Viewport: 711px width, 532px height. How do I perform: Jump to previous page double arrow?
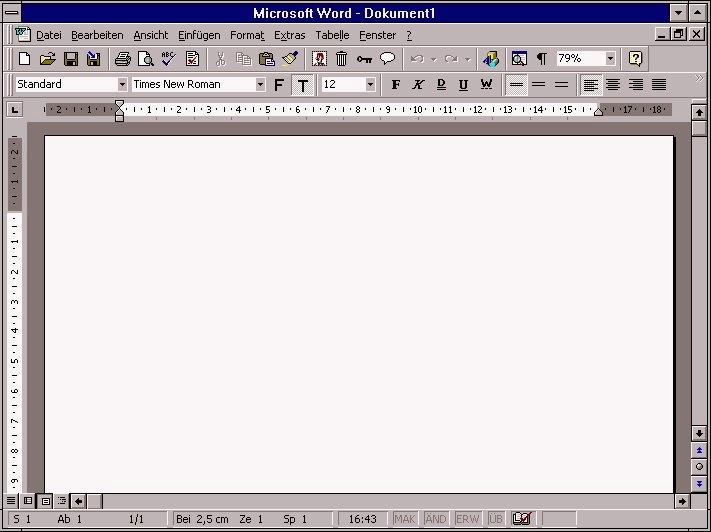tap(699, 450)
